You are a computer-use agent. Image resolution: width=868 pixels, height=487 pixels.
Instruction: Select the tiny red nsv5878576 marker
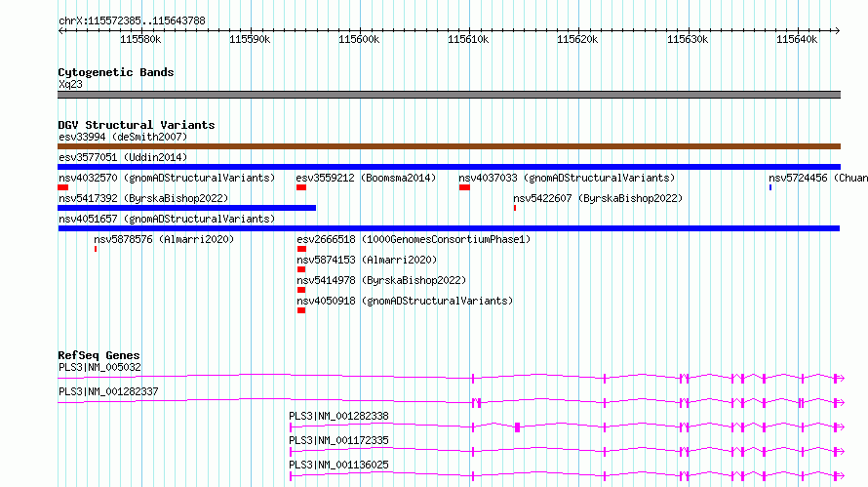pyautogui.click(x=96, y=249)
